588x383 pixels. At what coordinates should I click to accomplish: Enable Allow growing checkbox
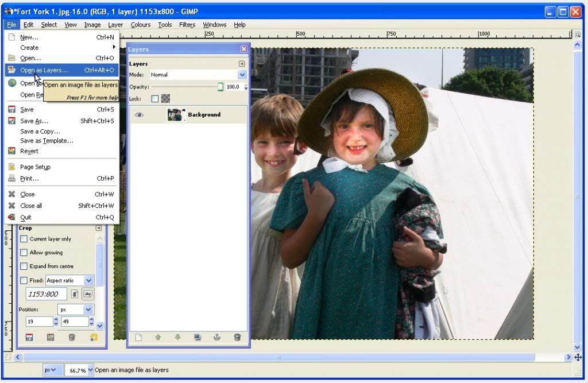(x=24, y=253)
